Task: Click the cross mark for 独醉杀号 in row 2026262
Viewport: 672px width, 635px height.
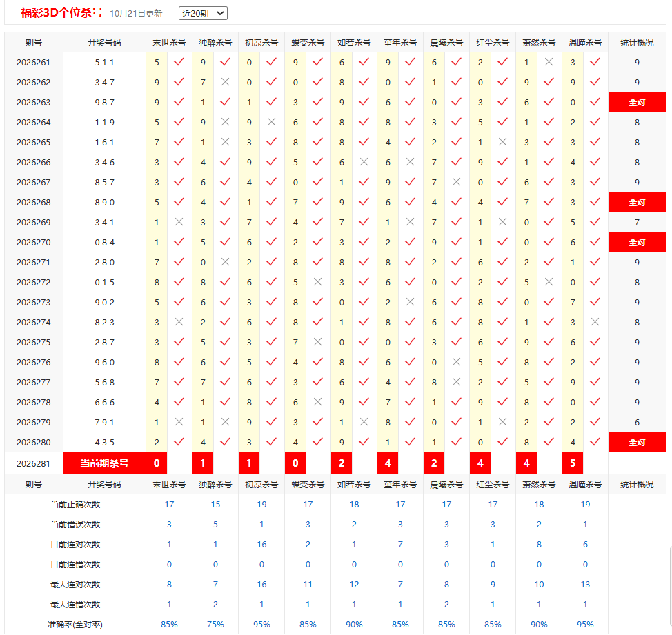Action: [225, 82]
